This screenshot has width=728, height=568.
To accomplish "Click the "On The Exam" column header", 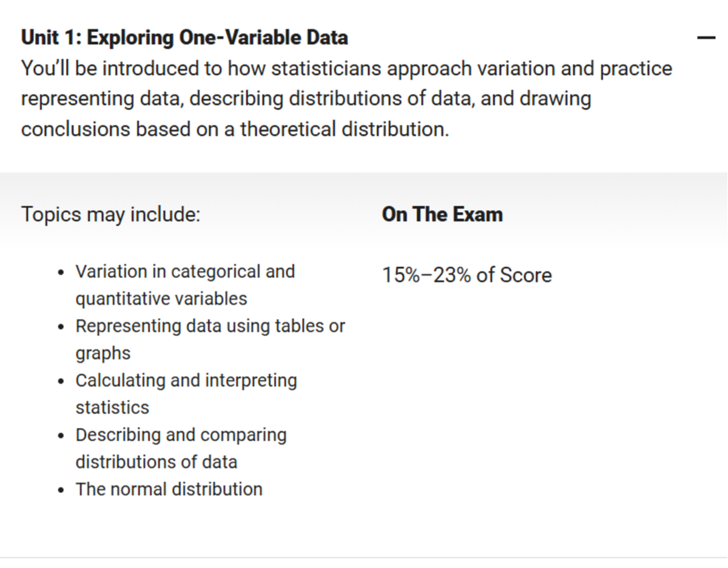I will [442, 214].
